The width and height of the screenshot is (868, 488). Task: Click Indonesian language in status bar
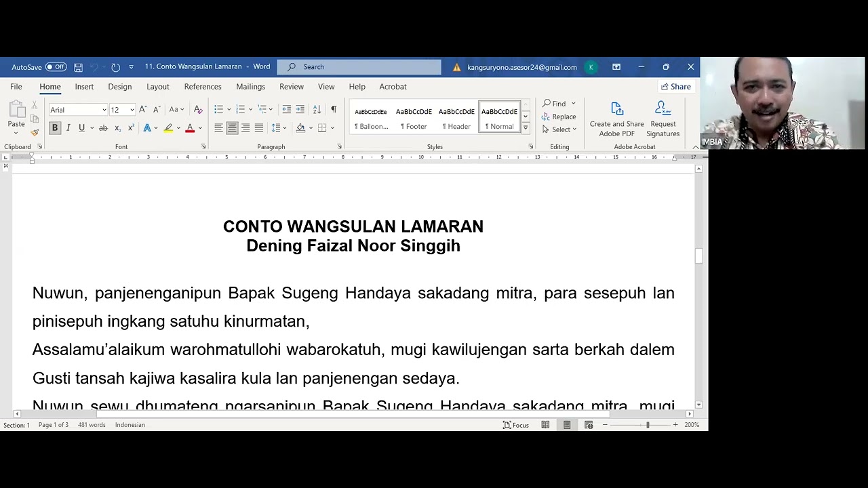coord(130,425)
